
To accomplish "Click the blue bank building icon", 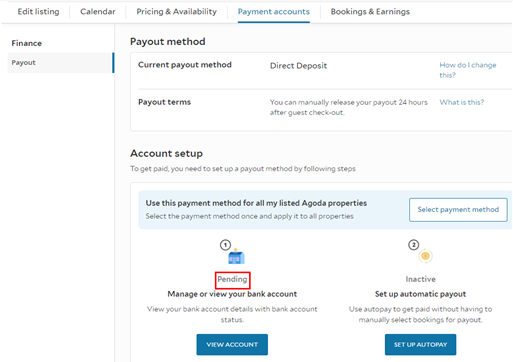I will 236,257.
